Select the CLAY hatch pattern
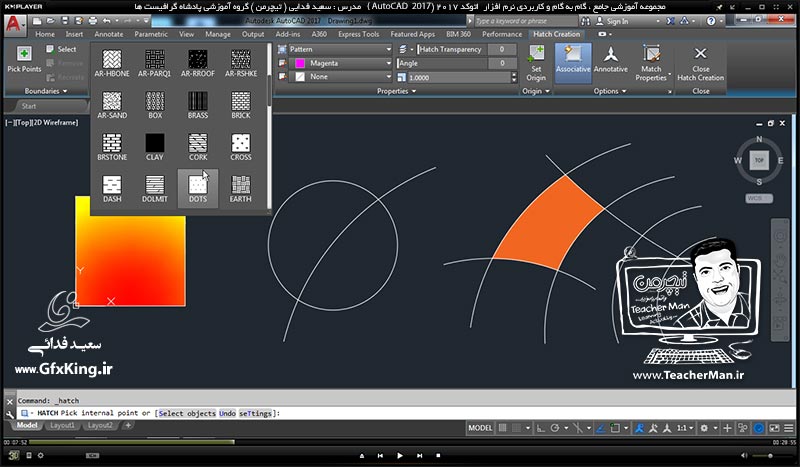 (x=155, y=146)
